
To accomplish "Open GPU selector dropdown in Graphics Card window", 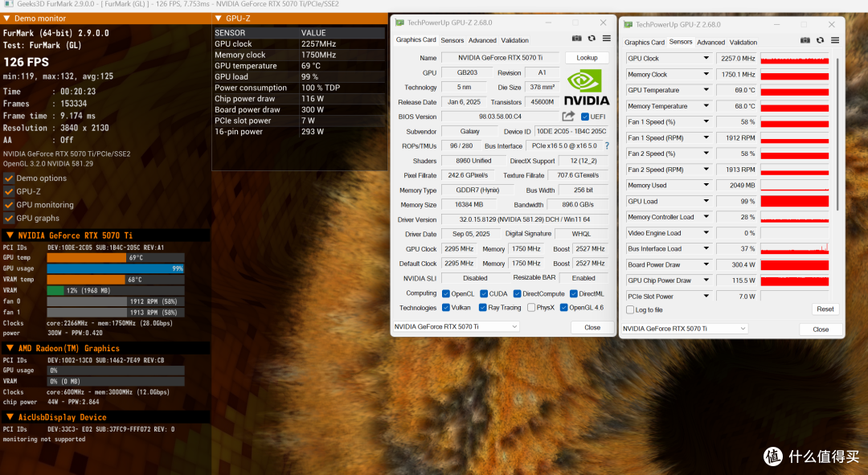I will pyautogui.click(x=457, y=326).
